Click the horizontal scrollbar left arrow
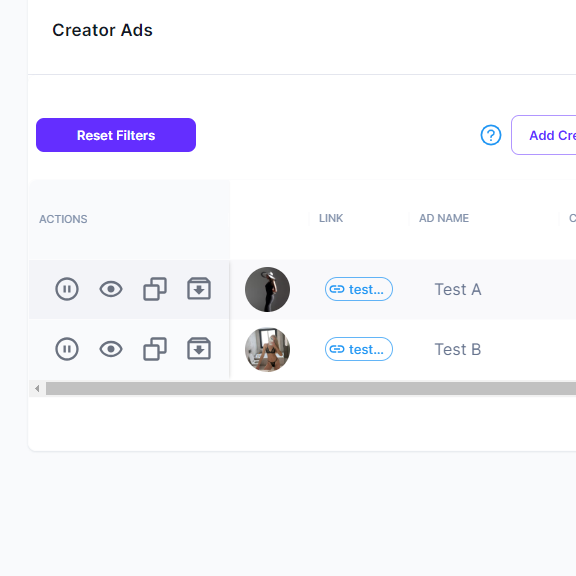This screenshot has height=576, width=576. point(37,389)
